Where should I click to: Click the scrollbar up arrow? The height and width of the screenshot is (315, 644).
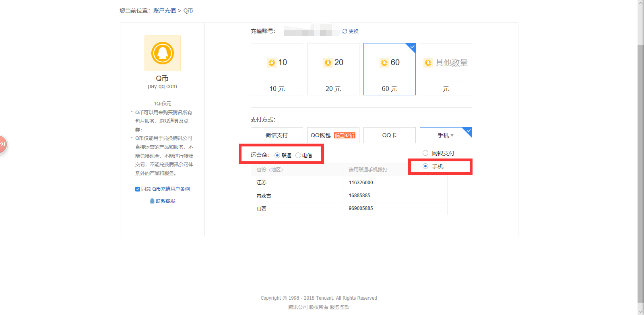[x=641, y=3]
